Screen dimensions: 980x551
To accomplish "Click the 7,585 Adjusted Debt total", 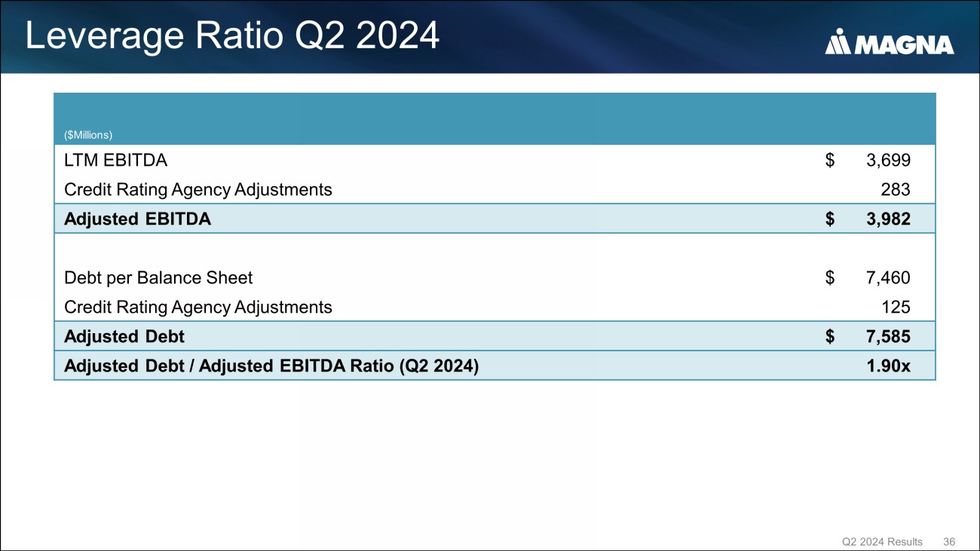I will click(887, 336).
